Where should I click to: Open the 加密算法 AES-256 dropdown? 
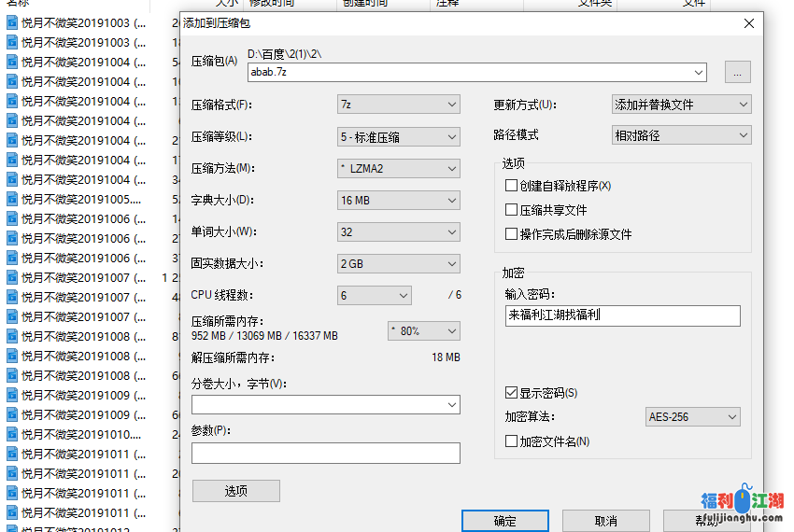click(692, 417)
